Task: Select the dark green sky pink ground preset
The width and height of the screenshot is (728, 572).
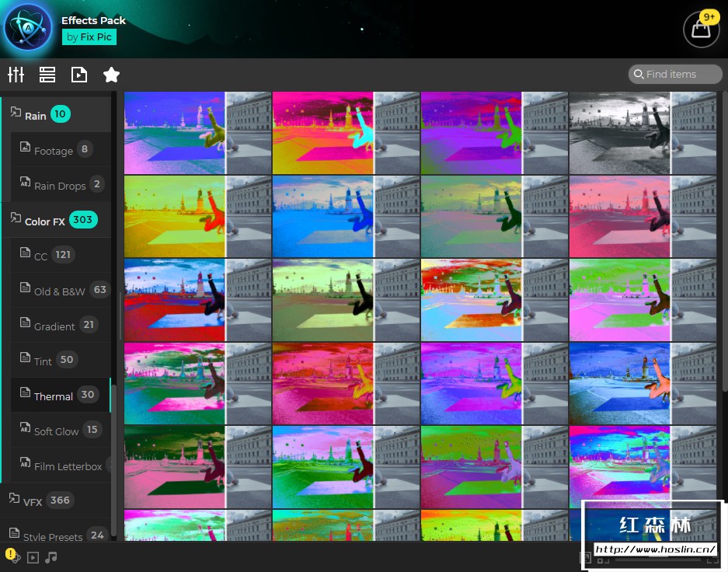Action: coord(197,467)
